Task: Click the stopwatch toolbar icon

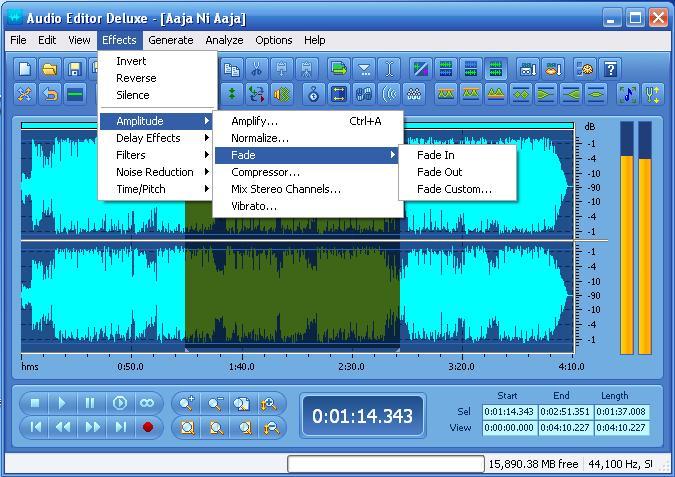Action: [314, 94]
